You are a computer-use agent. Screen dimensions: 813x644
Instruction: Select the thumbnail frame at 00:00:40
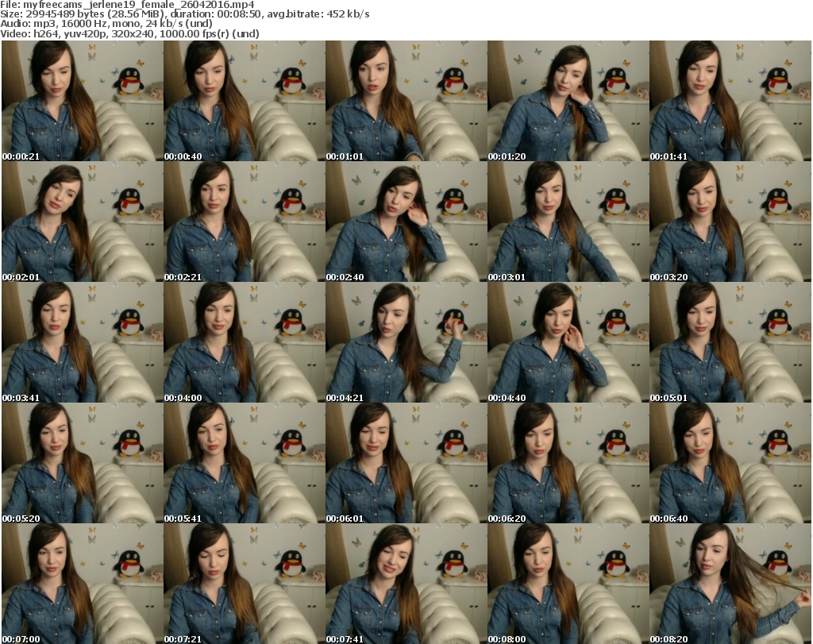tap(245, 101)
